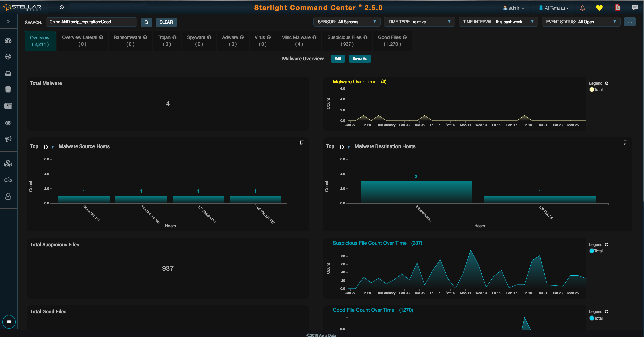Open the cubes icon in sidebar
The image size is (644, 337).
pos(8,163)
